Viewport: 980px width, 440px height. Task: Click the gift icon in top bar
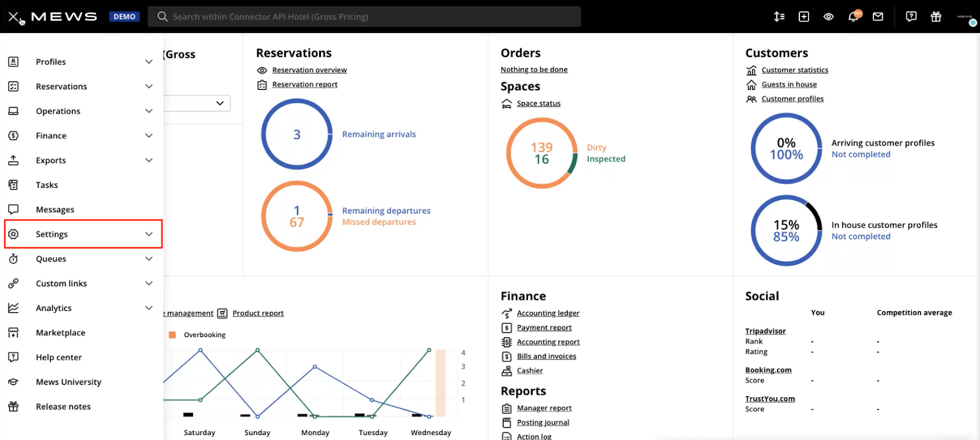pos(936,17)
